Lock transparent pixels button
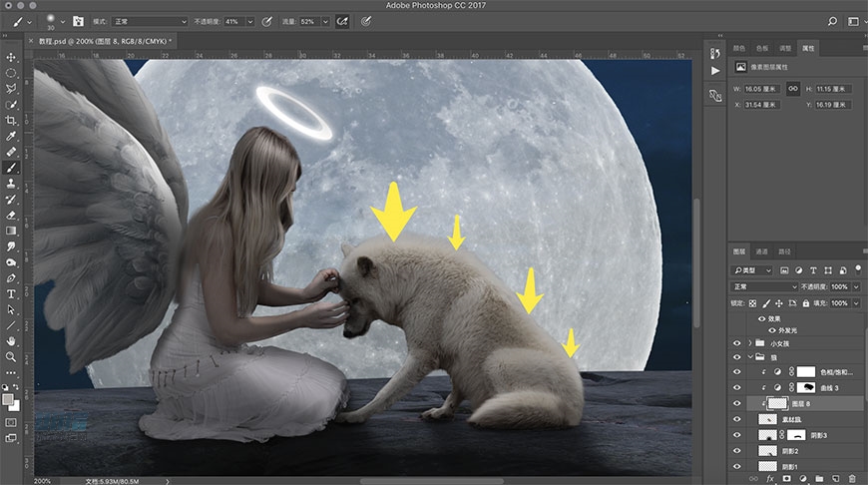The height and width of the screenshot is (485, 868). 752,303
